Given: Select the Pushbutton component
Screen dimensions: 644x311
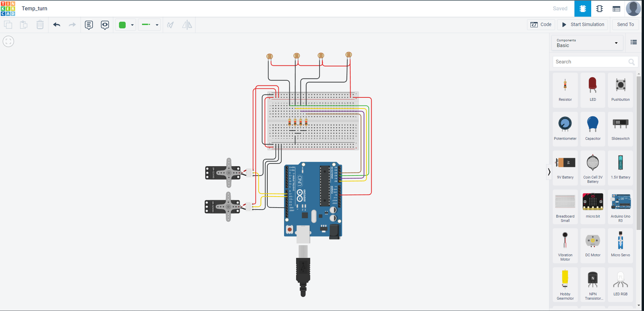Looking at the screenshot, I should click(x=621, y=90).
